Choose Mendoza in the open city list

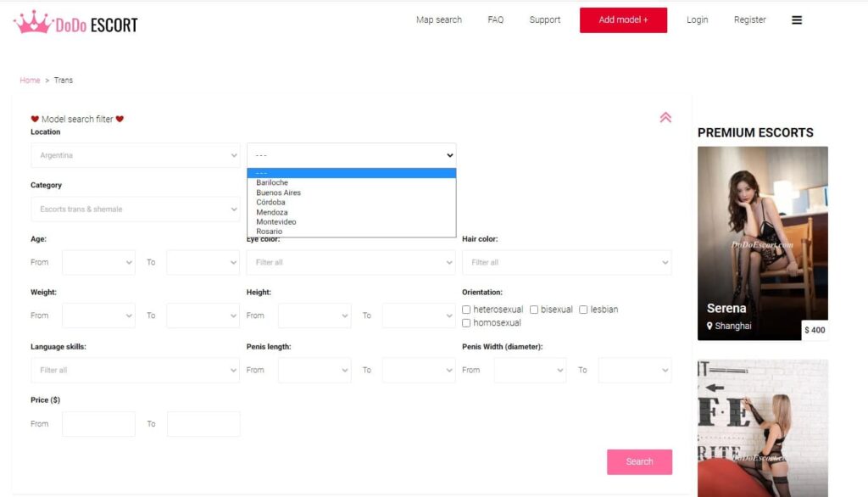point(271,212)
